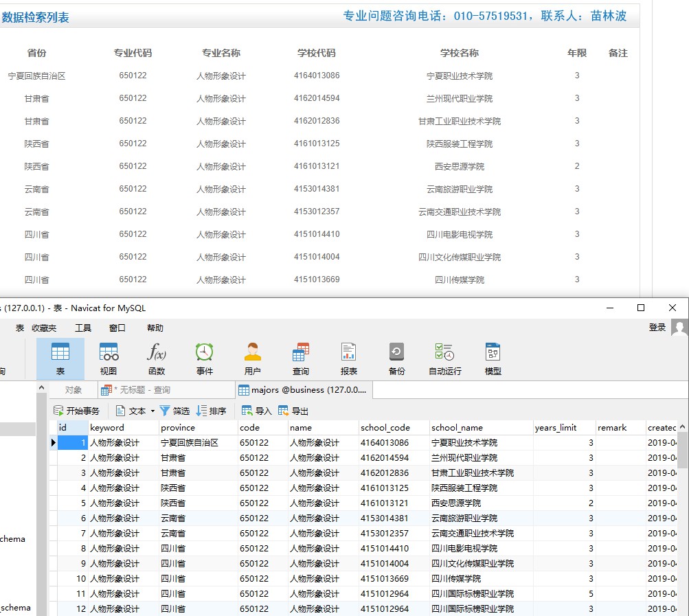Switch to the 无标题 - 查询 tab
689x616 pixels.
(166, 390)
